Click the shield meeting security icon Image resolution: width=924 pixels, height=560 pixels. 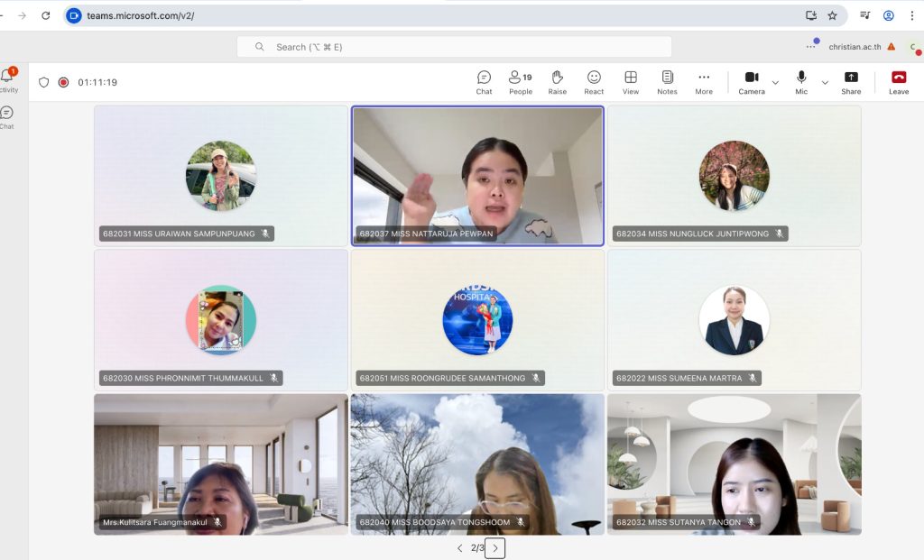(x=43, y=82)
